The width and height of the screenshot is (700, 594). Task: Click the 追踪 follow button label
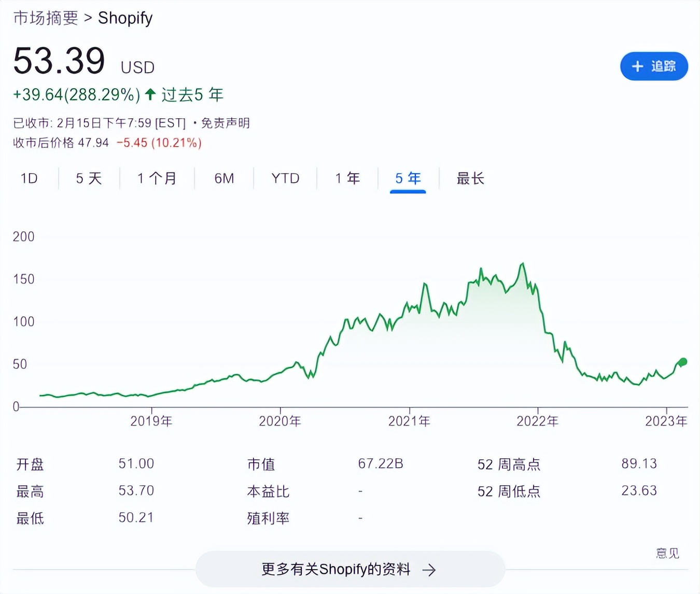(x=663, y=66)
